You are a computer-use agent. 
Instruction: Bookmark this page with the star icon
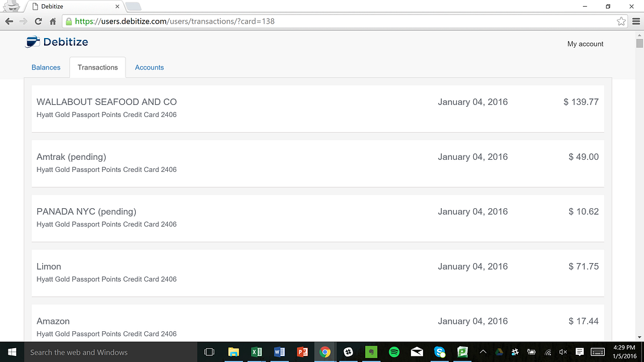click(621, 21)
